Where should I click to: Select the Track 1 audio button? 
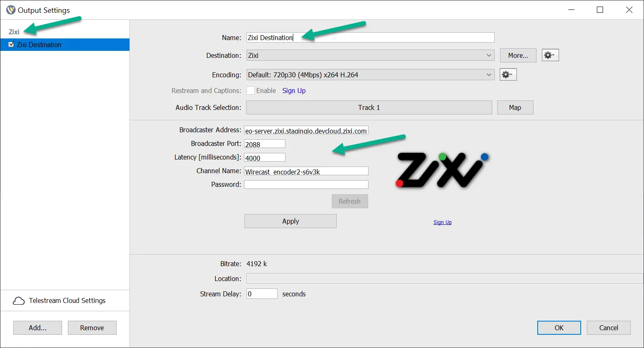(x=369, y=107)
